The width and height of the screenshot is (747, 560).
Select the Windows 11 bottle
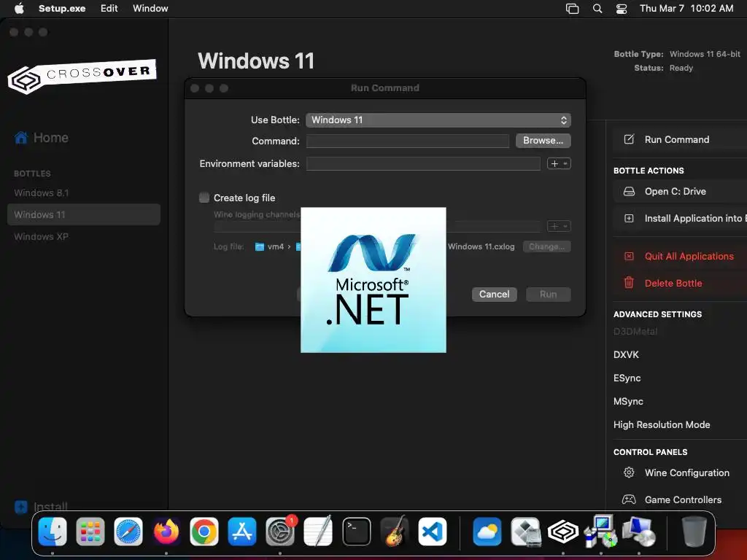coord(84,214)
